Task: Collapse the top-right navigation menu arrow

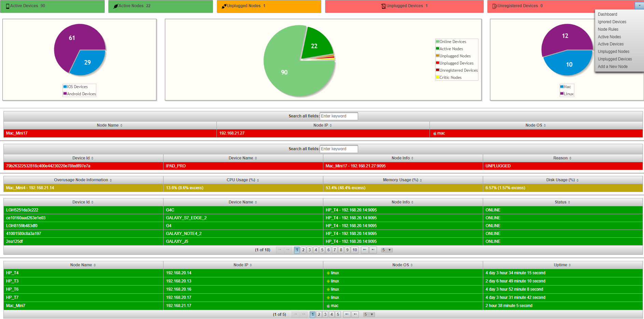Action: coord(639,6)
